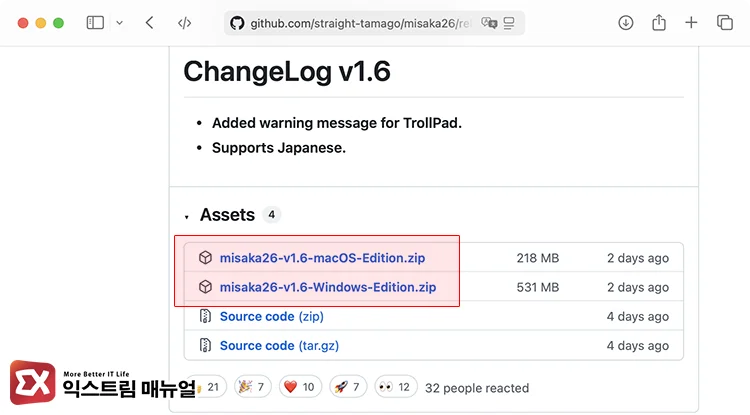
Task: Download Source code (tar.gz)
Action: [278, 346]
